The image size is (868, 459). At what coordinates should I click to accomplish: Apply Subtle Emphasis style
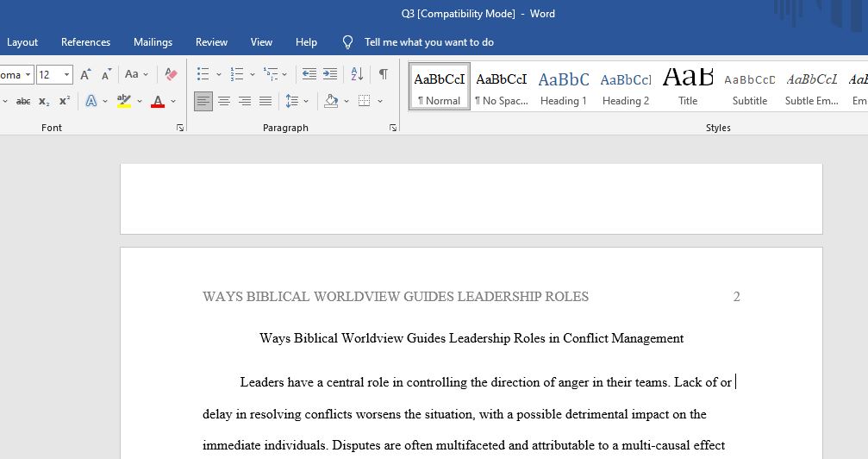pos(812,86)
